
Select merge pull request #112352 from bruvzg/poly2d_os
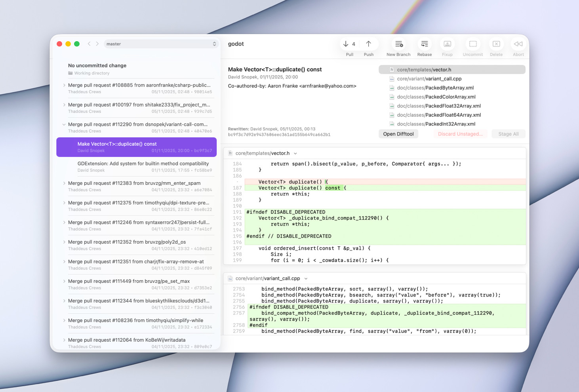click(137, 245)
